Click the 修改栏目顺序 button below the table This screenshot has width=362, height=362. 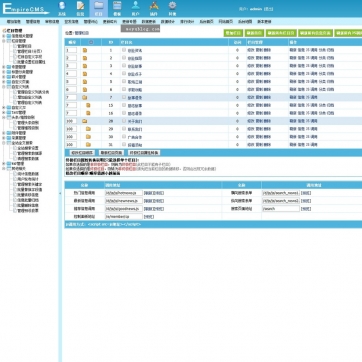(82, 153)
